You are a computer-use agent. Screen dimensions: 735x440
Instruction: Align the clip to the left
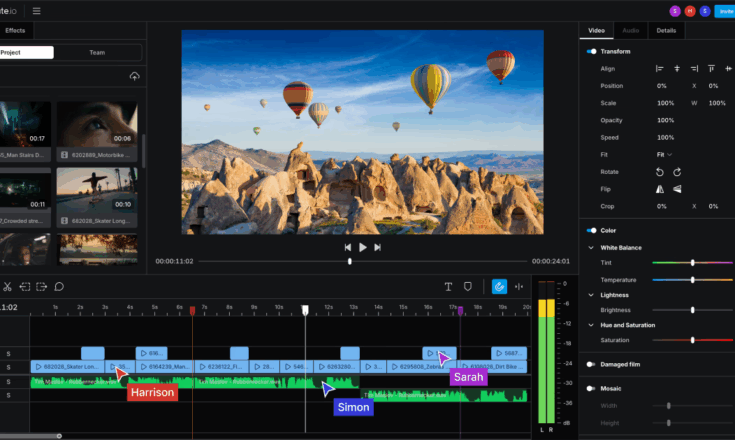click(x=659, y=68)
